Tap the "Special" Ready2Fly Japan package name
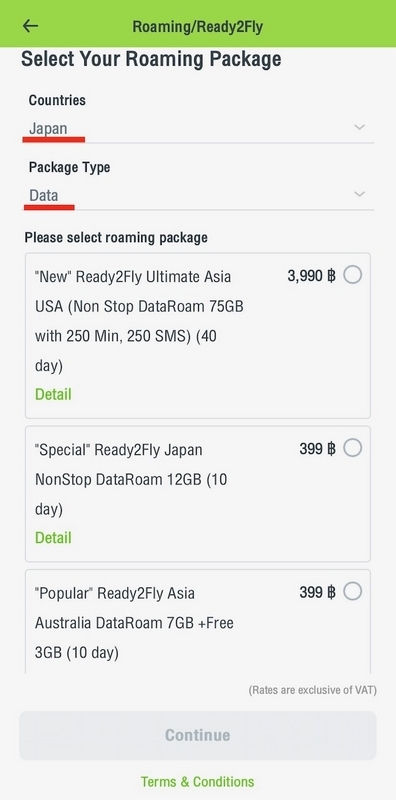The width and height of the screenshot is (396, 800). click(x=131, y=480)
